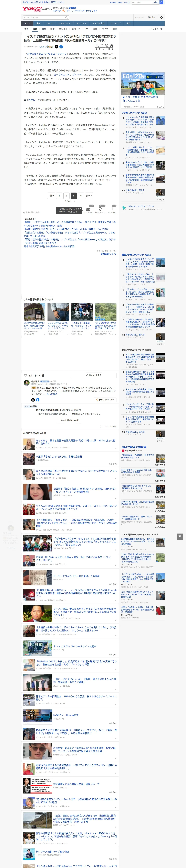Open the ヘルプ link at top
This screenshot has width=186, height=868.
point(127,2)
